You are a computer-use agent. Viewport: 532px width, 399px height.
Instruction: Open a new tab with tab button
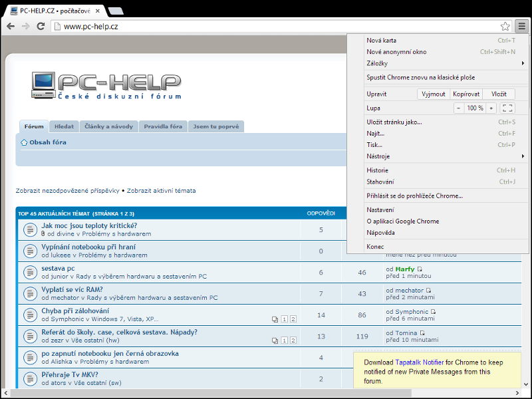(x=115, y=11)
